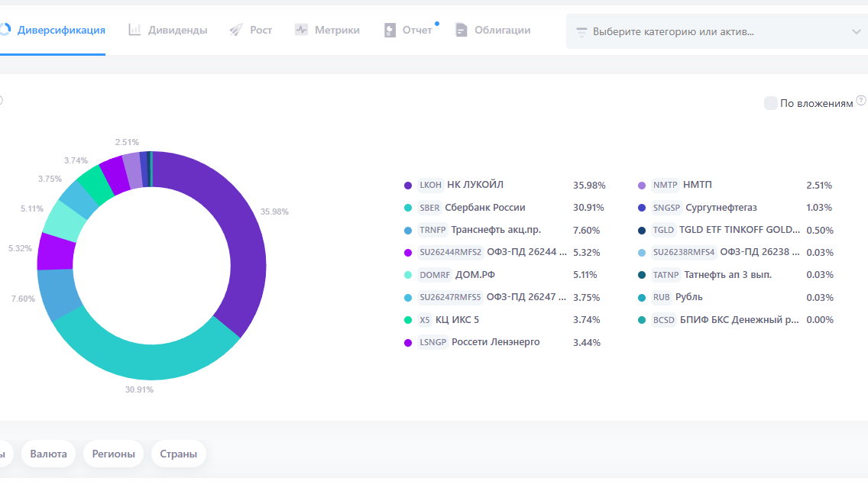
Task: Click the SBER legend color dot
Action: tap(408, 208)
